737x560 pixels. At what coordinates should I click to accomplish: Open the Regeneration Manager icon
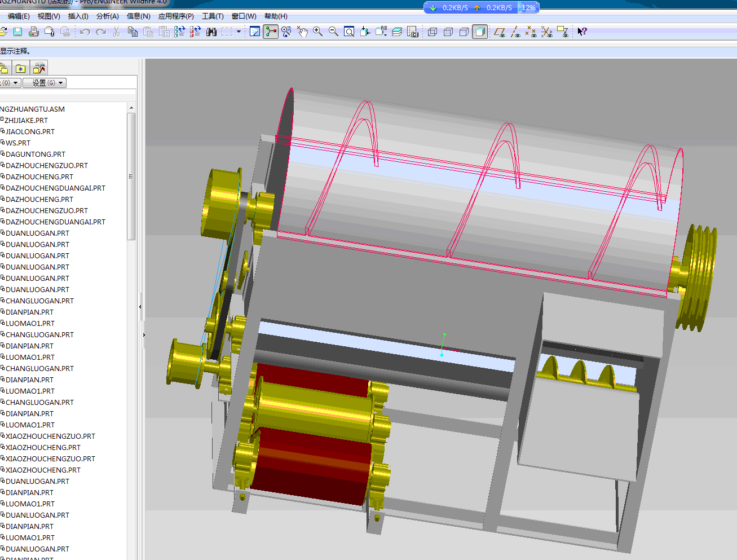coord(196,32)
